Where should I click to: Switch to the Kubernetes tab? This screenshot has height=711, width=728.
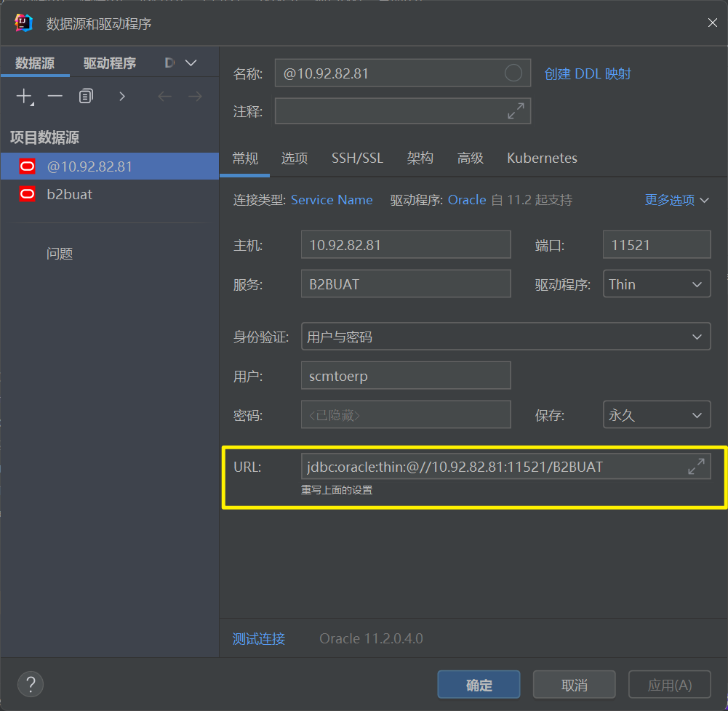tap(542, 158)
